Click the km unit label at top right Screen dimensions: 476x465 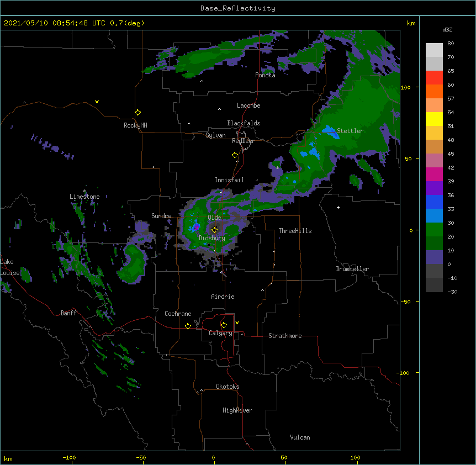click(x=411, y=23)
